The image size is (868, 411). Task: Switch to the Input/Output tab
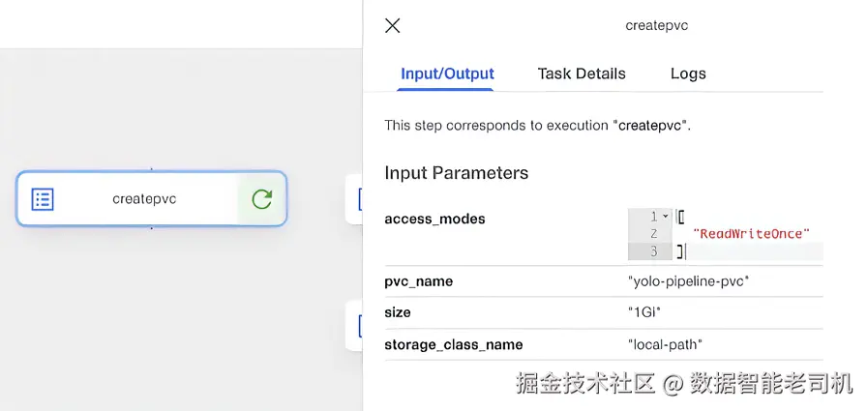pyautogui.click(x=447, y=74)
